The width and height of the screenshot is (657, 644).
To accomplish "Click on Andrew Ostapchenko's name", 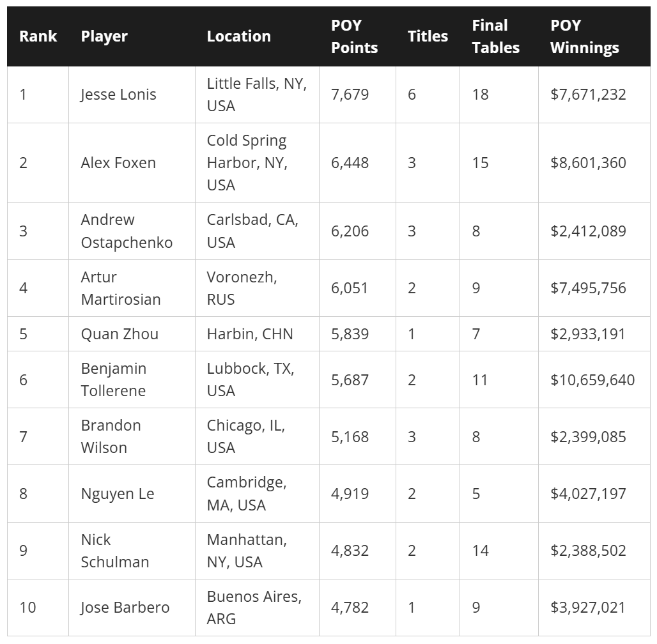I will (127, 231).
